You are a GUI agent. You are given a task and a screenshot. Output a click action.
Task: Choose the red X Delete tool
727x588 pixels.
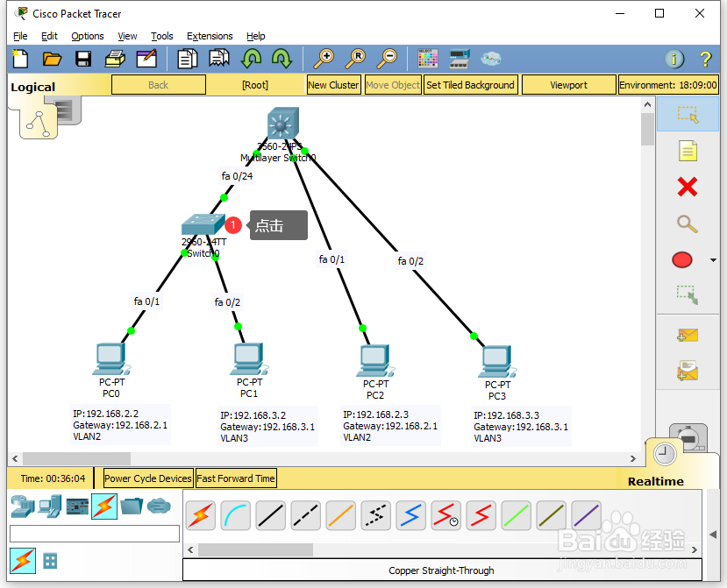[x=688, y=188]
